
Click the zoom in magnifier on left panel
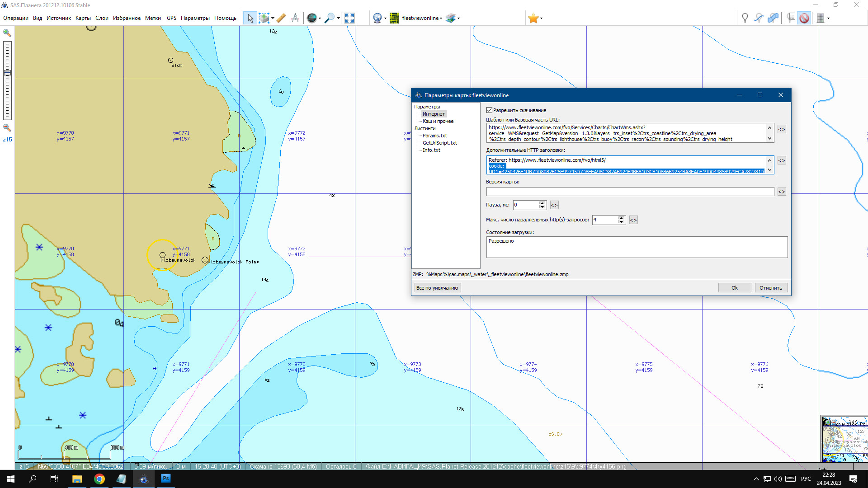pyautogui.click(x=7, y=33)
